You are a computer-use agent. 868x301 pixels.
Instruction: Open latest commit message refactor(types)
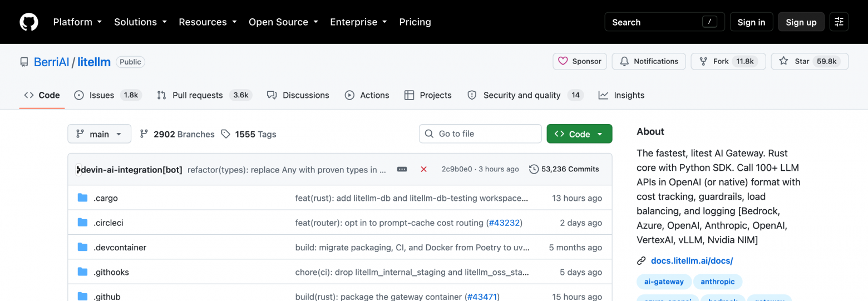[287, 170]
